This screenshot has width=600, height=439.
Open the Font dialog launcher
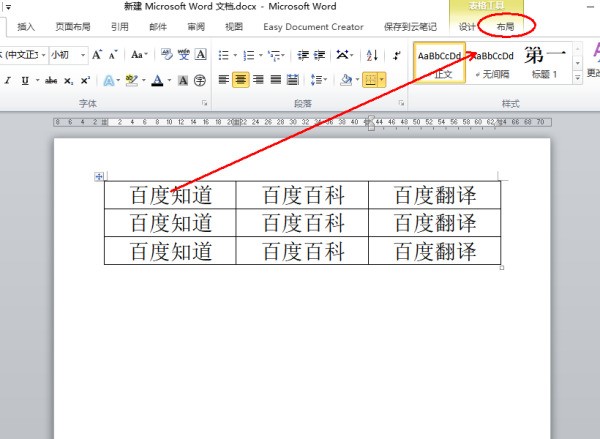(205, 103)
